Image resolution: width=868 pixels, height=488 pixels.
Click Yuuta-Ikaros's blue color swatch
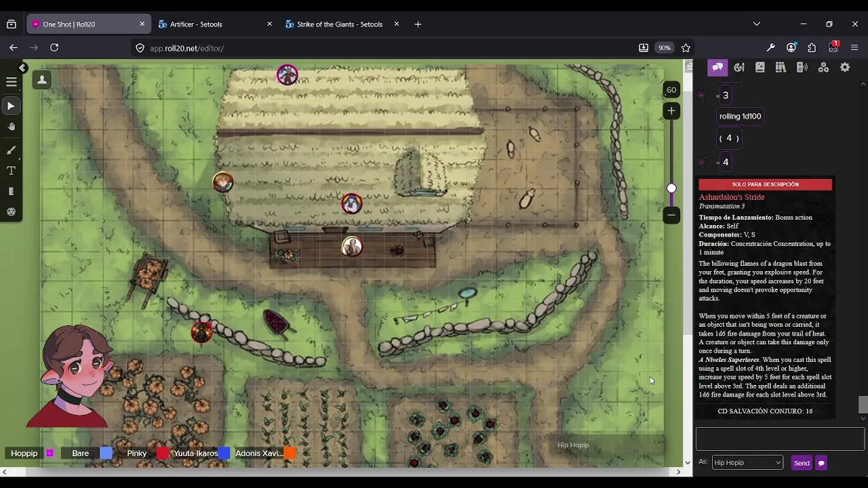click(x=224, y=453)
